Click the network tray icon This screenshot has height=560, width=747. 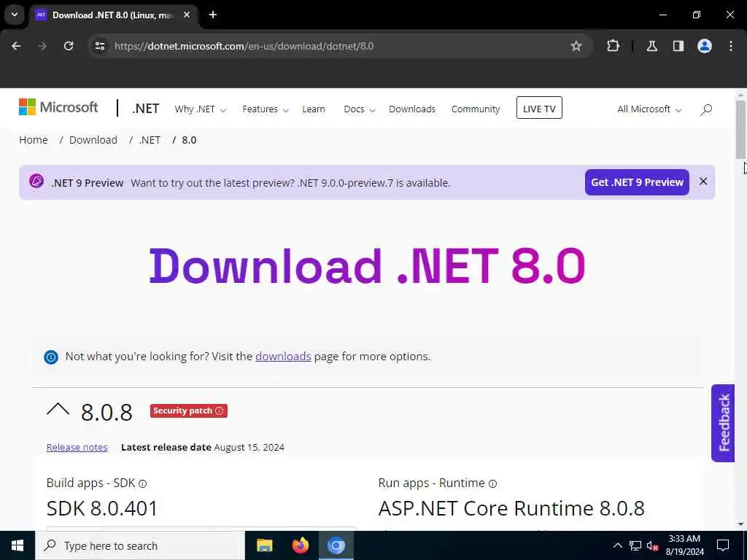[635, 545]
